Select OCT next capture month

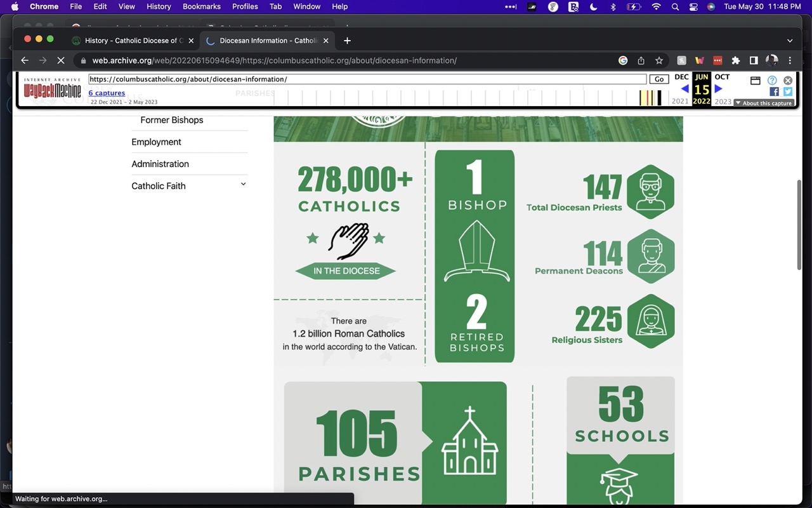[x=722, y=77]
